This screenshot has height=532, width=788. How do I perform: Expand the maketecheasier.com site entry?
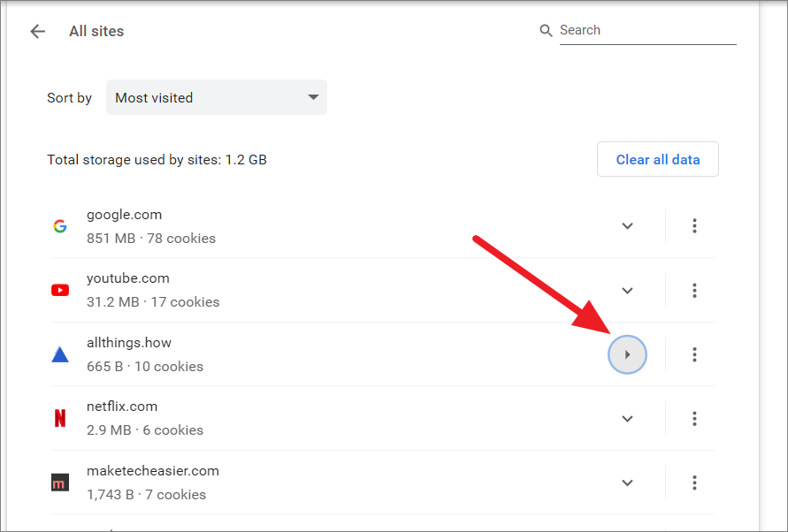[x=627, y=483]
